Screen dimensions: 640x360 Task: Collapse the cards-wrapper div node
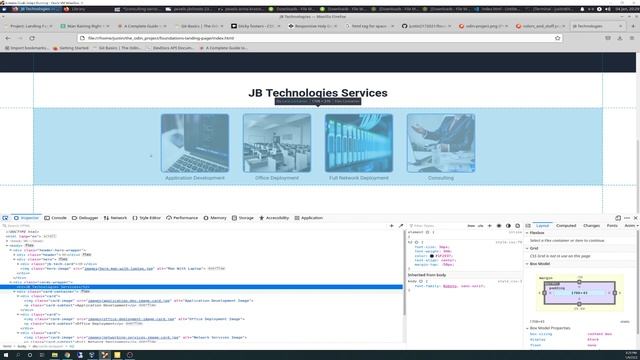tap(11, 282)
